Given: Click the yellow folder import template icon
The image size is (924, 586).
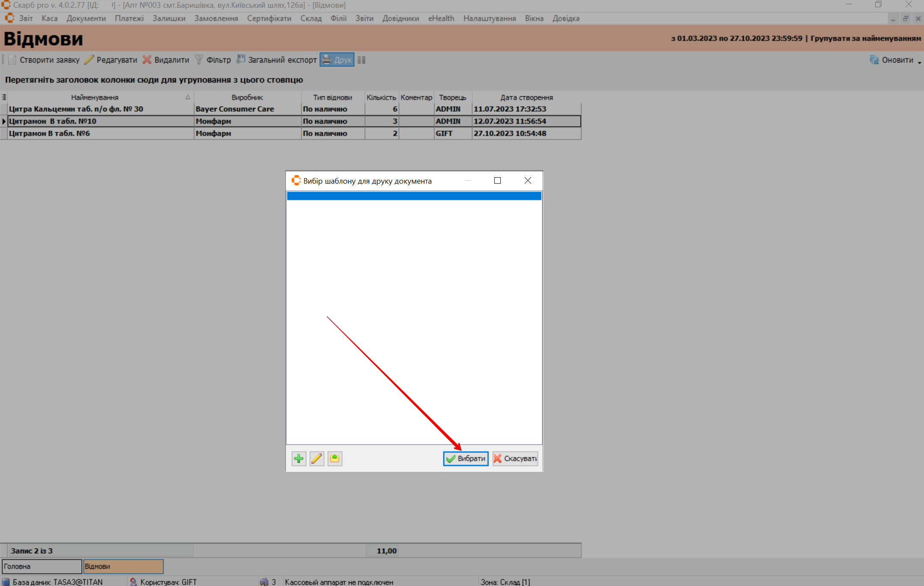Looking at the screenshot, I should coord(335,458).
